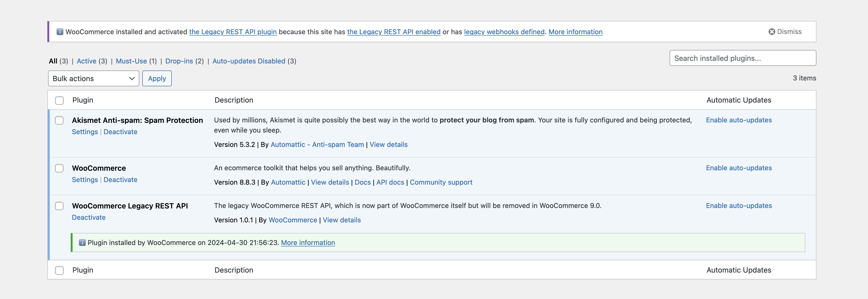Select the header checkbox to select all plugins
The image size is (868, 299).
click(x=59, y=100)
